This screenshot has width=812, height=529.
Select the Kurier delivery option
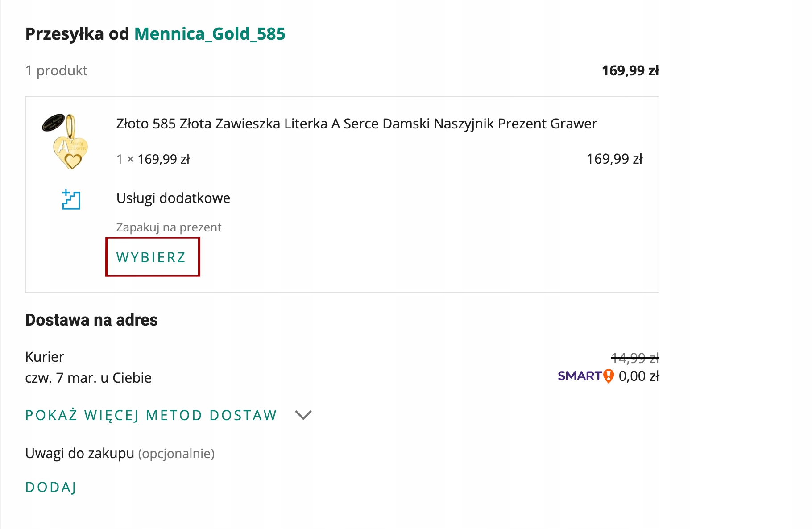point(45,357)
